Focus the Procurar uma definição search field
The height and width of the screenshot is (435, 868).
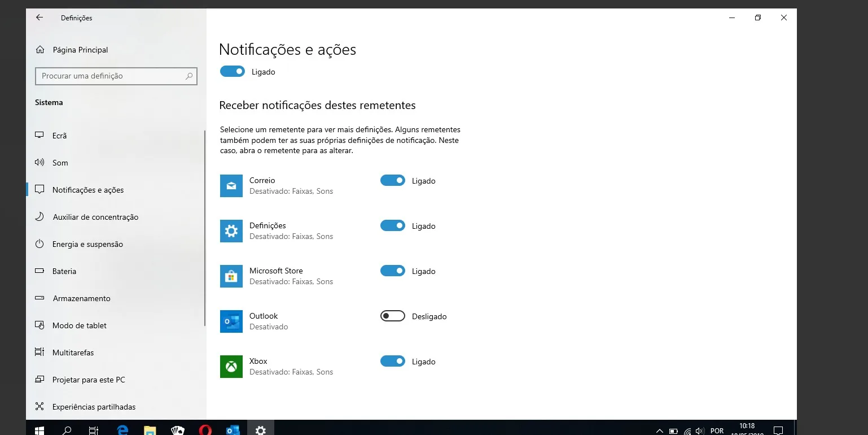pyautogui.click(x=116, y=76)
